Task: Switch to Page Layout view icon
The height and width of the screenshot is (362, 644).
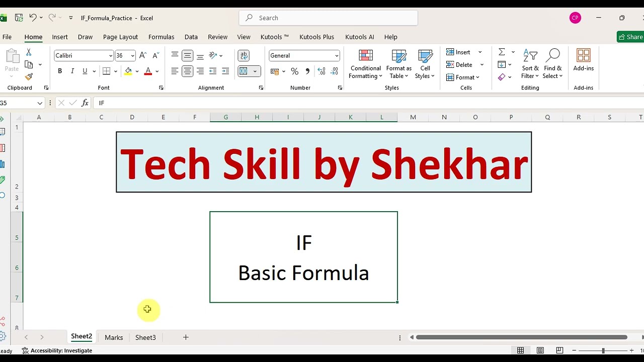Action: tap(540, 350)
